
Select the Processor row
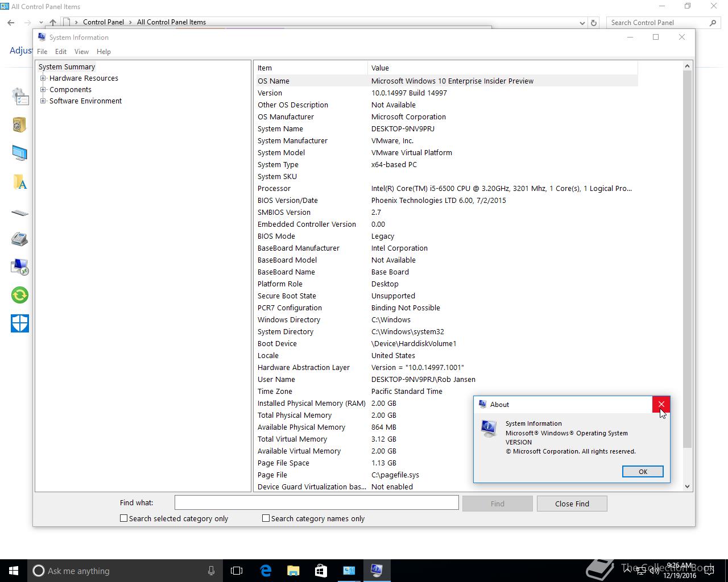click(x=446, y=188)
